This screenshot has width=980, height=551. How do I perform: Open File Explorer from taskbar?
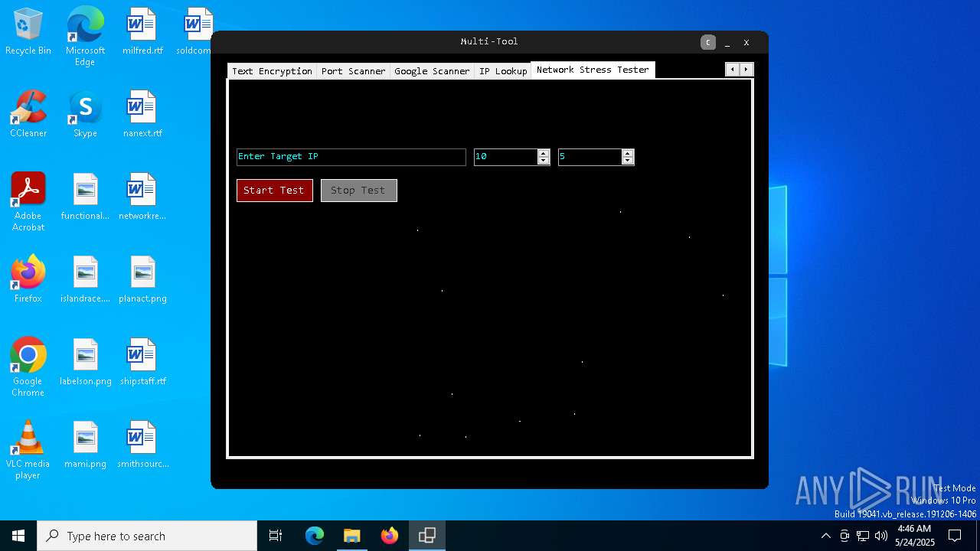click(351, 536)
